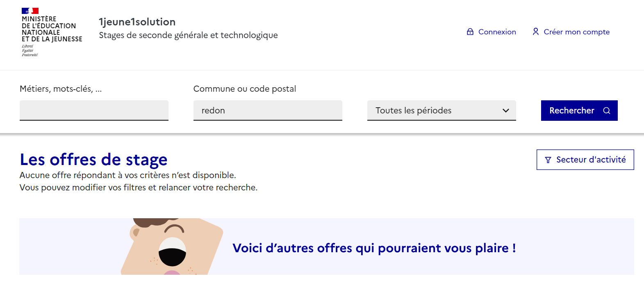Open the Secteur d'activité filter
This screenshot has width=644, height=294.
pos(585,160)
